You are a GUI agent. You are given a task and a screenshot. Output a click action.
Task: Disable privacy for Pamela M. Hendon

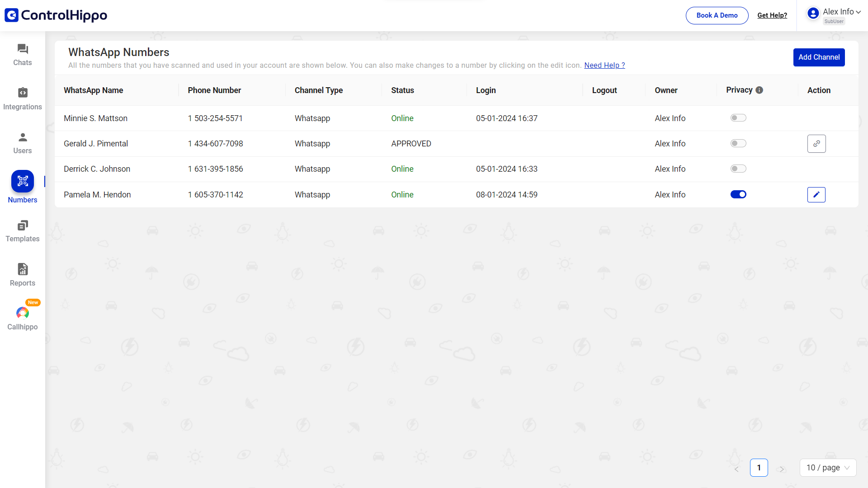point(739,194)
